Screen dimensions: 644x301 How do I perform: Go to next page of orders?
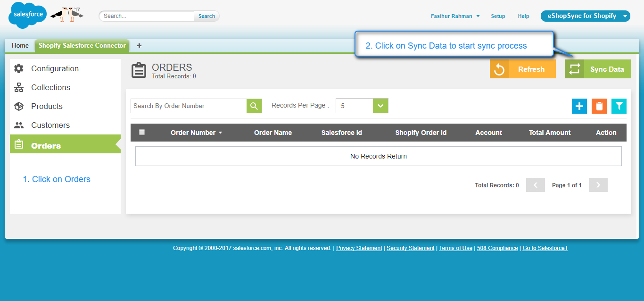pyautogui.click(x=598, y=185)
